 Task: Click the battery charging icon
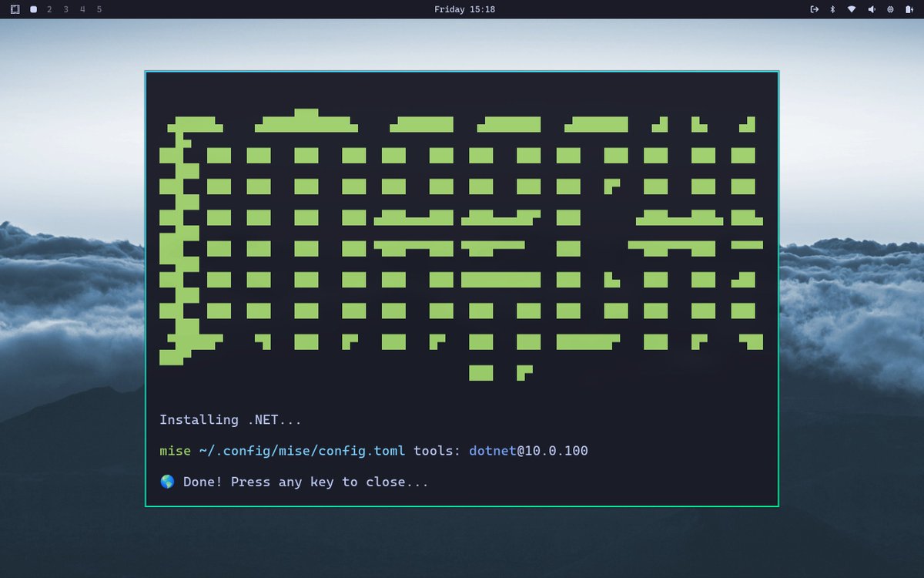pyautogui.click(x=909, y=9)
